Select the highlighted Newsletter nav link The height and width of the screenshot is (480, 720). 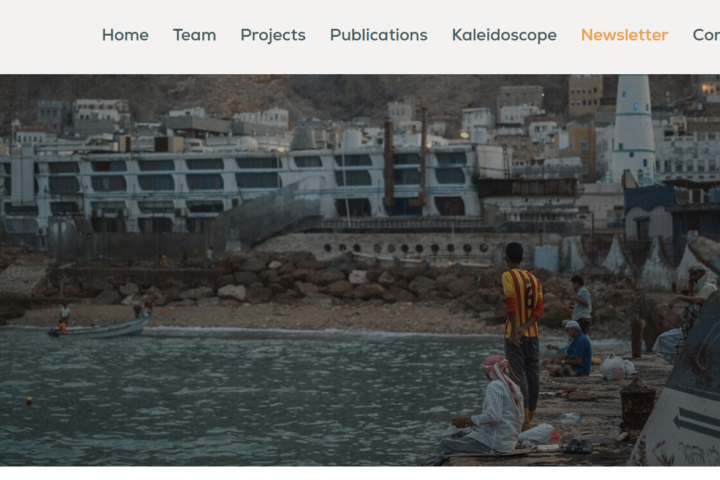click(x=624, y=35)
